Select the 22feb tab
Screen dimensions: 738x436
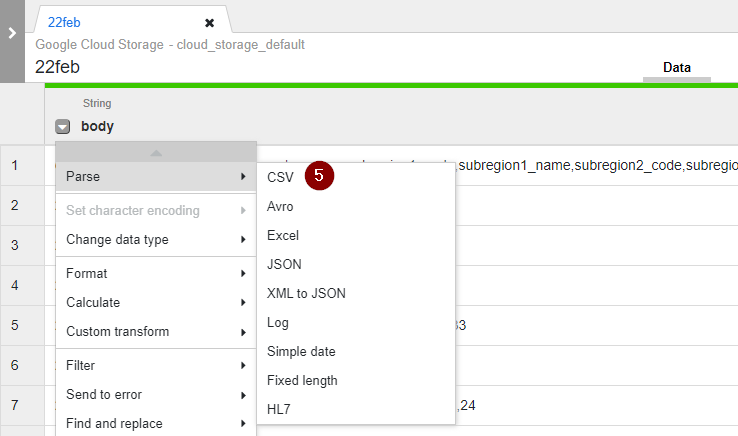64,22
